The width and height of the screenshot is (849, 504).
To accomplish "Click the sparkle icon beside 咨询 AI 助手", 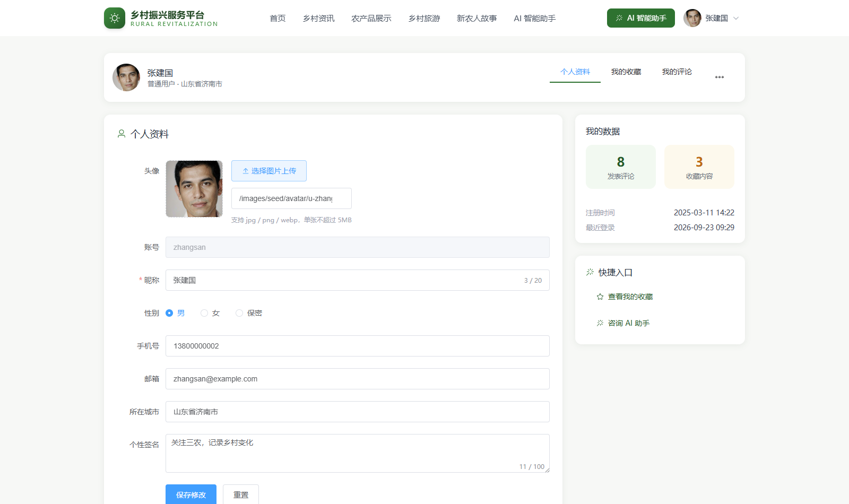I will [600, 323].
